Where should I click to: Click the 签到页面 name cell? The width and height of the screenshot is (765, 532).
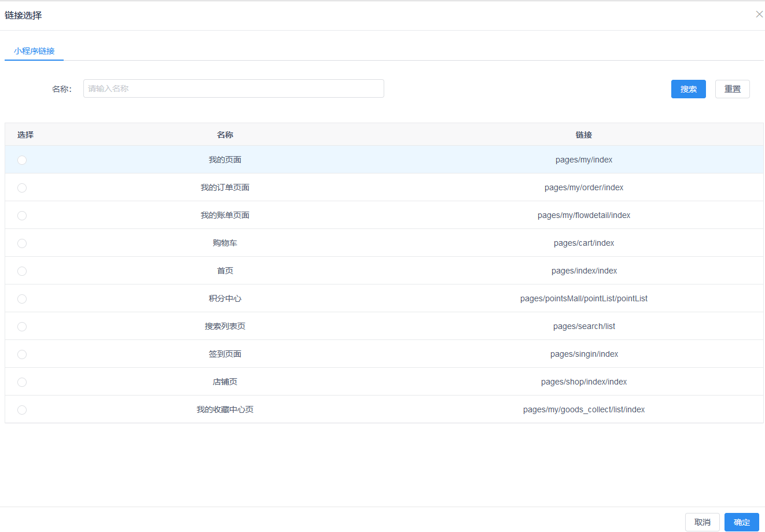(x=225, y=354)
